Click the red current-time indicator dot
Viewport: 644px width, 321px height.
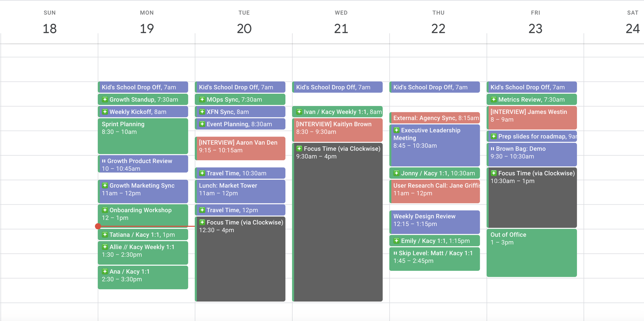pyautogui.click(x=99, y=226)
